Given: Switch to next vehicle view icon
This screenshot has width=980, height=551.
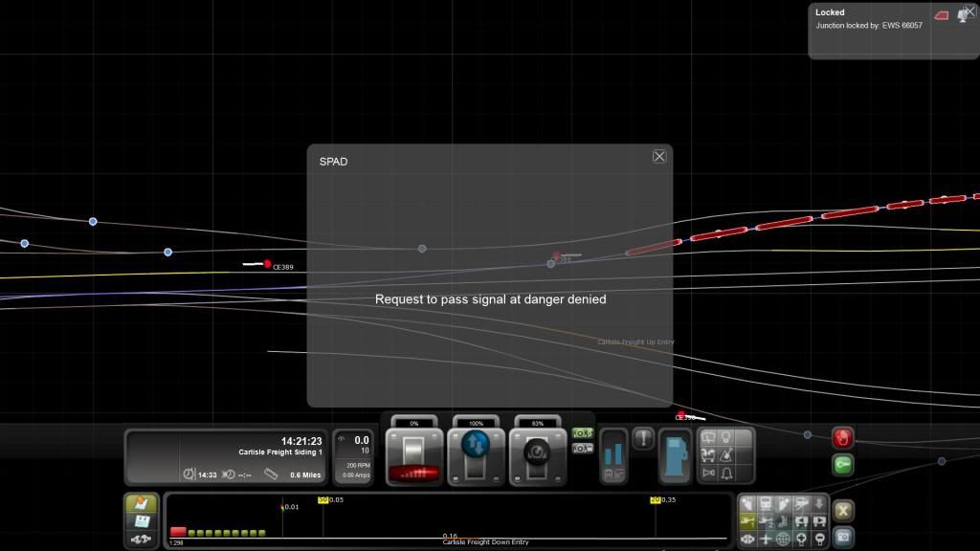Looking at the screenshot, I should tap(819, 521).
